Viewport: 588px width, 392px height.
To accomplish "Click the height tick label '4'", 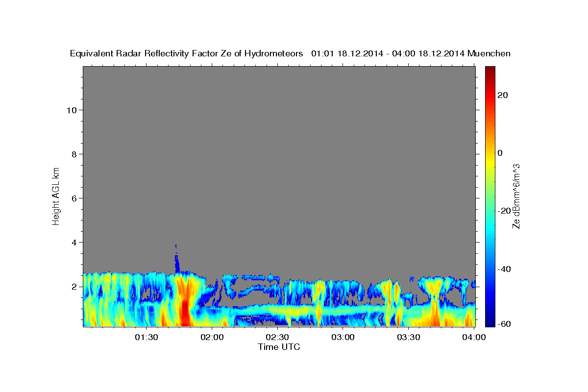I will 73,242.
